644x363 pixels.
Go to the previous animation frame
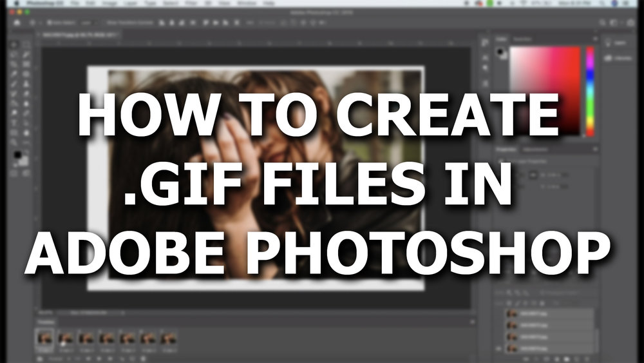click(88, 359)
